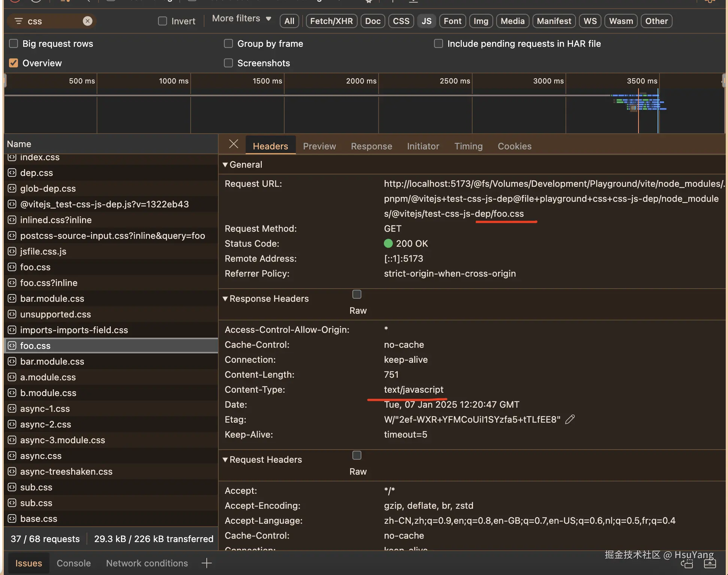This screenshot has height=575, width=728.
Task: Switch to the Timing tab
Action: (468, 146)
